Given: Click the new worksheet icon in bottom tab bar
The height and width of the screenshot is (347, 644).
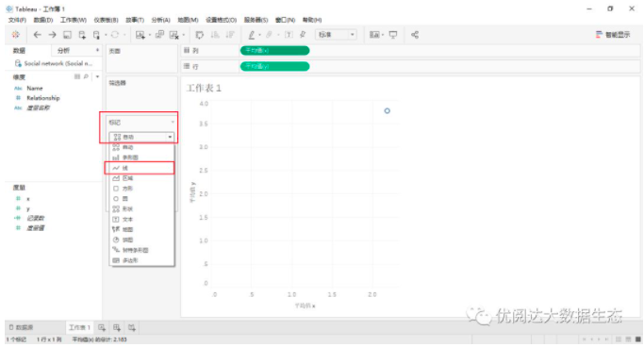Looking at the screenshot, I should (x=102, y=327).
